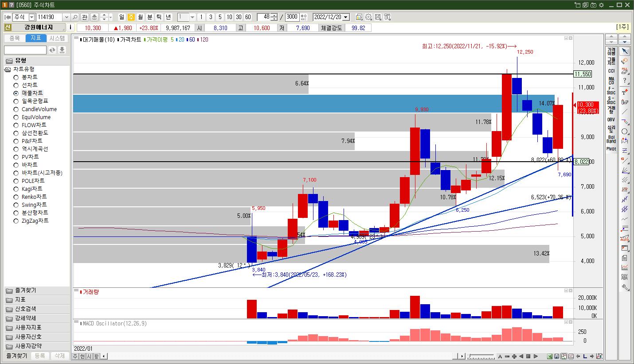The image size is (634, 364).
Task: Expand the 신호검색 section
Action: pyautogui.click(x=36, y=309)
